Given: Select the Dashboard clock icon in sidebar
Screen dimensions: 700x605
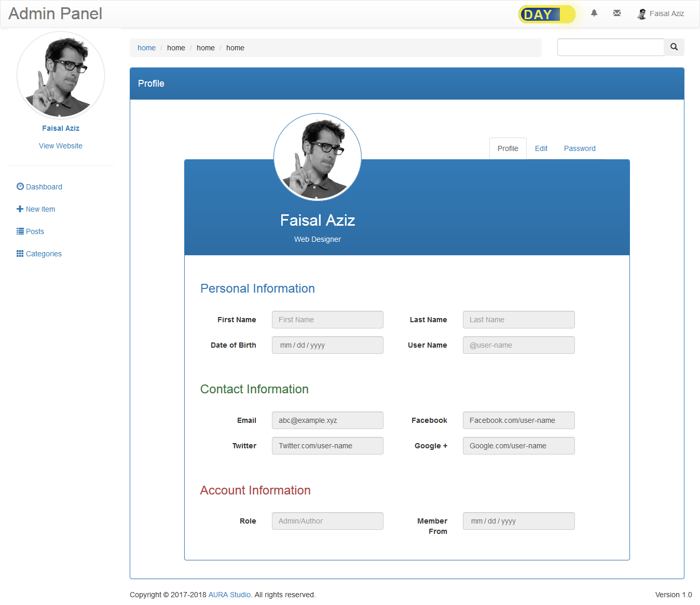Looking at the screenshot, I should pos(20,186).
